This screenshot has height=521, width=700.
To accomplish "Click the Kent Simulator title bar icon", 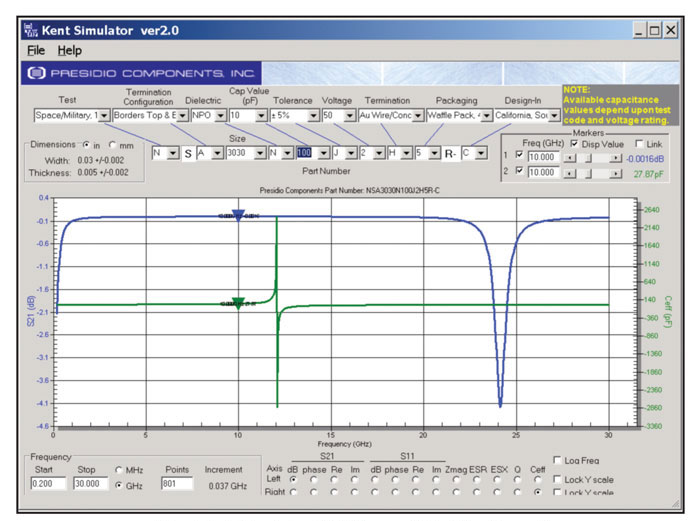I will (x=31, y=30).
